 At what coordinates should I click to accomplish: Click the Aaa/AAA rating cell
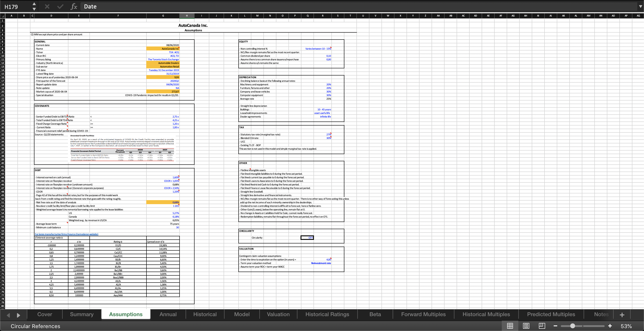coord(118,295)
